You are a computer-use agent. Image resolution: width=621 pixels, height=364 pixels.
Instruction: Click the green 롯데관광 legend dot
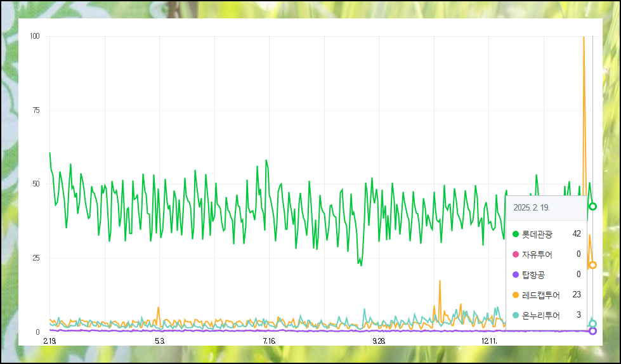click(x=516, y=234)
